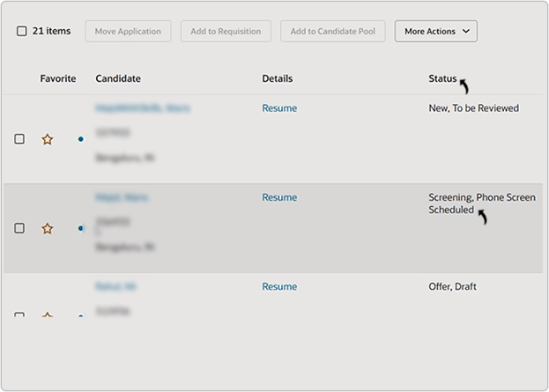Viewport: 549px width, 392px height.
Task: Open the first candidate's name link
Action: 142,108
